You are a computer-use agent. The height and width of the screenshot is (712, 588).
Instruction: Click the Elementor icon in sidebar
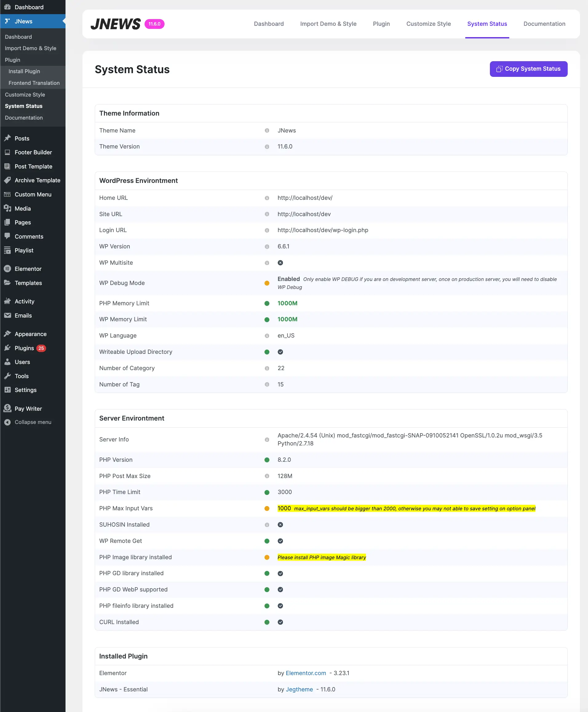point(7,268)
